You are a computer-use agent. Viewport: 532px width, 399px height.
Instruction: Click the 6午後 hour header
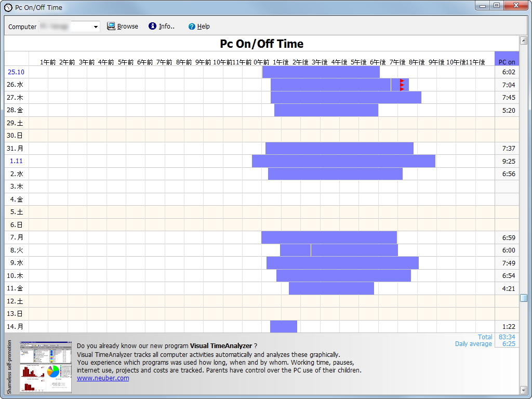click(x=378, y=62)
